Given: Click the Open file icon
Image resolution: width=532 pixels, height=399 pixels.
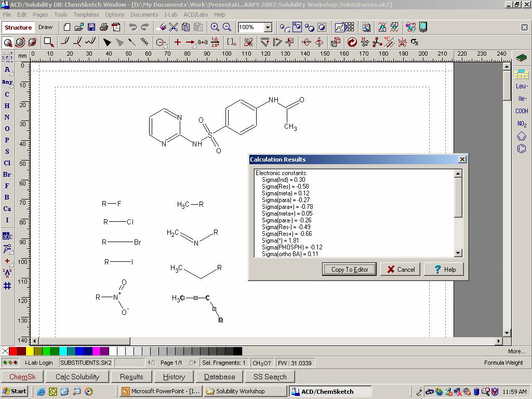Looking at the screenshot, I should [79, 27].
